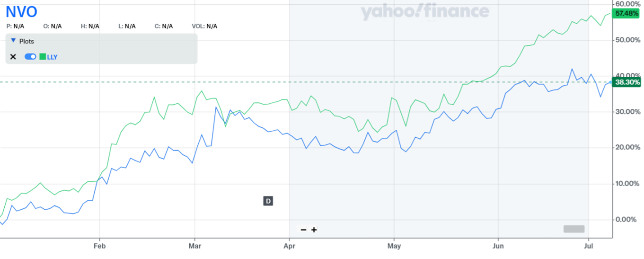Click the Yahoo Finance watermark logo
This screenshot has width=644, height=259.
pyautogui.click(x=425, y=12)
